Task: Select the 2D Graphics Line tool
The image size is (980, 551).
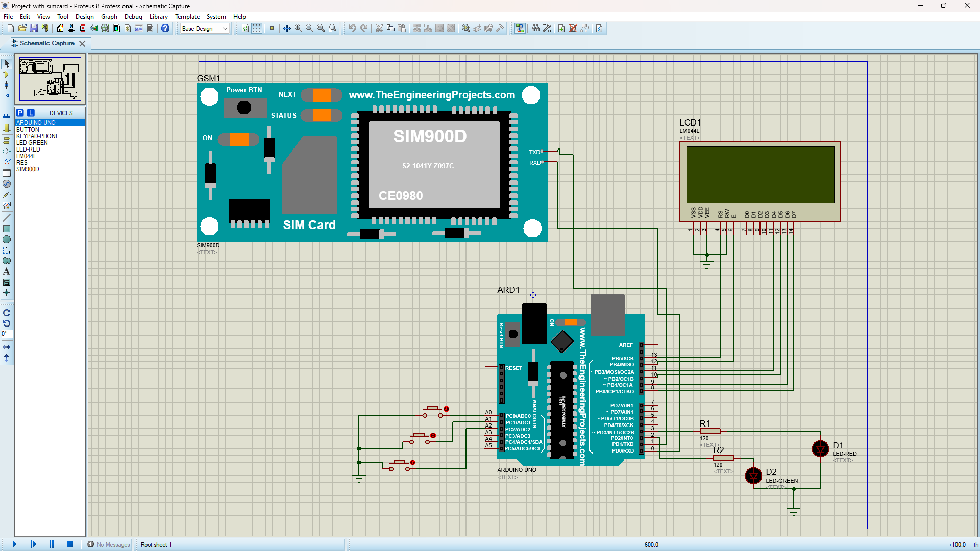Action: pyautogui.click(x=7, y=218)
